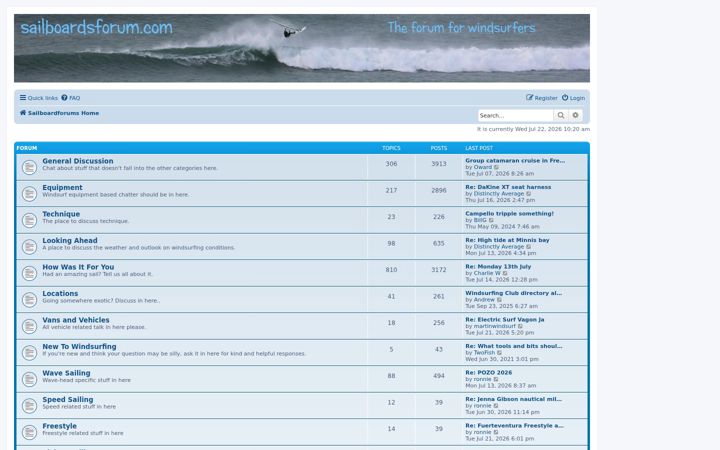Viewport: 720px width, 450px height.
Task: Click the sailboardsforum.com banner logo
Action: [x=96, y=28]
